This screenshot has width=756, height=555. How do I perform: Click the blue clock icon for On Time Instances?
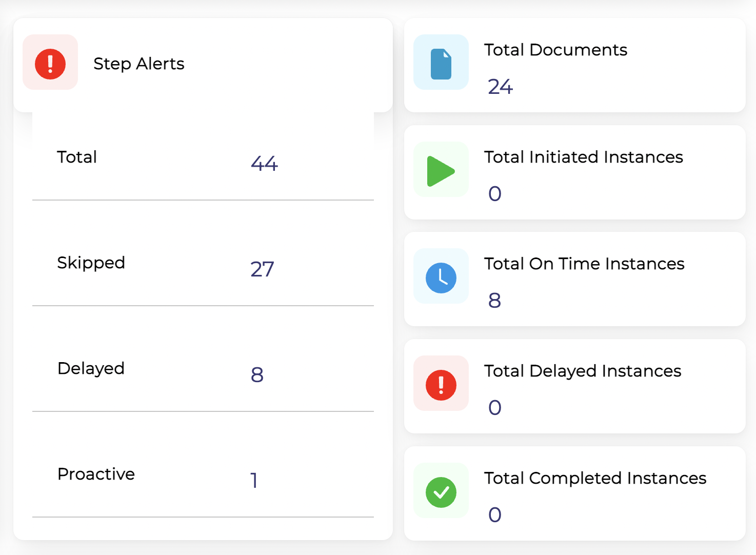441,278
